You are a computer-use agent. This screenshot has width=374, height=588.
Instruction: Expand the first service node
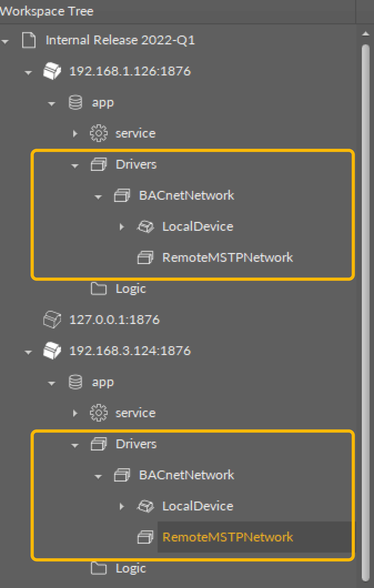[x=75, y=133]
